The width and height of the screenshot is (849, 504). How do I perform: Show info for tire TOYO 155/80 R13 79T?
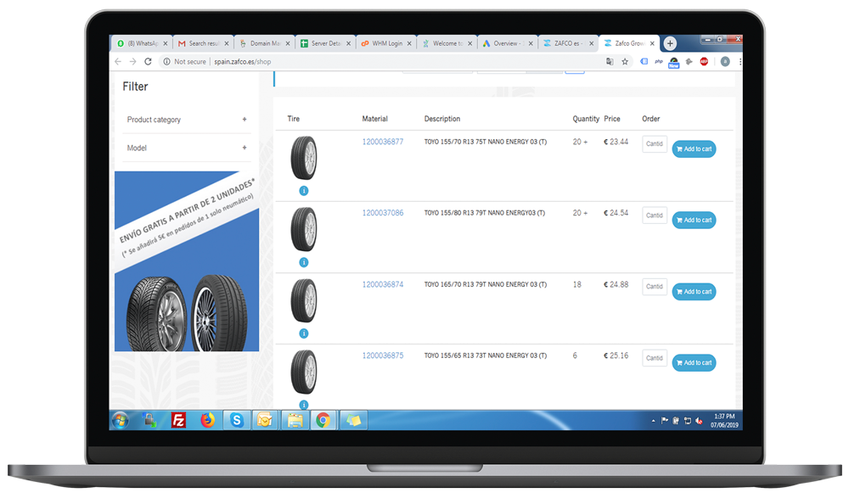[304, 262]
